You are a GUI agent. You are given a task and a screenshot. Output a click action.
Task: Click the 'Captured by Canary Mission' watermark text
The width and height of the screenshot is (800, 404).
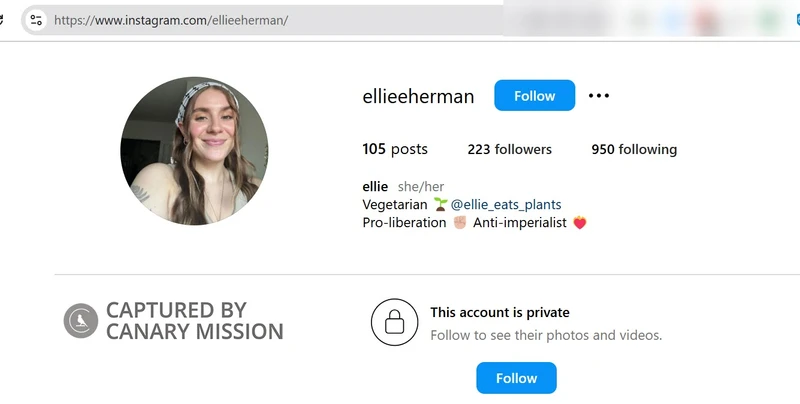(194, 321)
